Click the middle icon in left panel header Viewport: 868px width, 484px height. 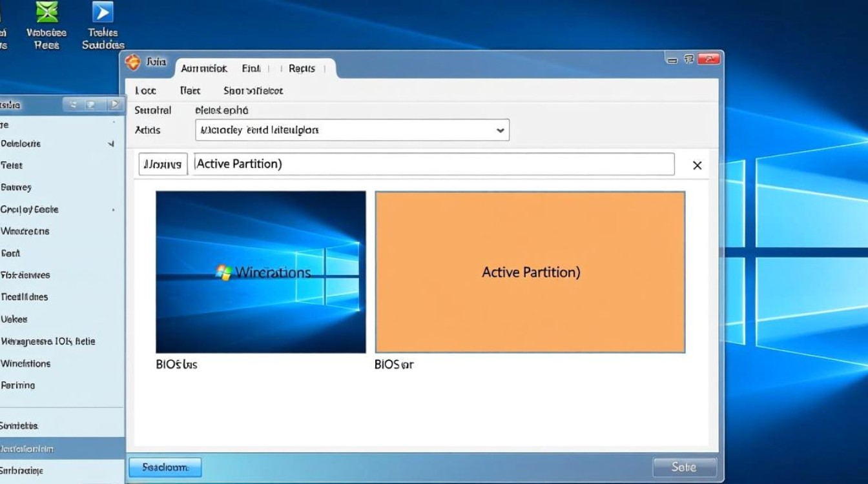tap(92, 104)
